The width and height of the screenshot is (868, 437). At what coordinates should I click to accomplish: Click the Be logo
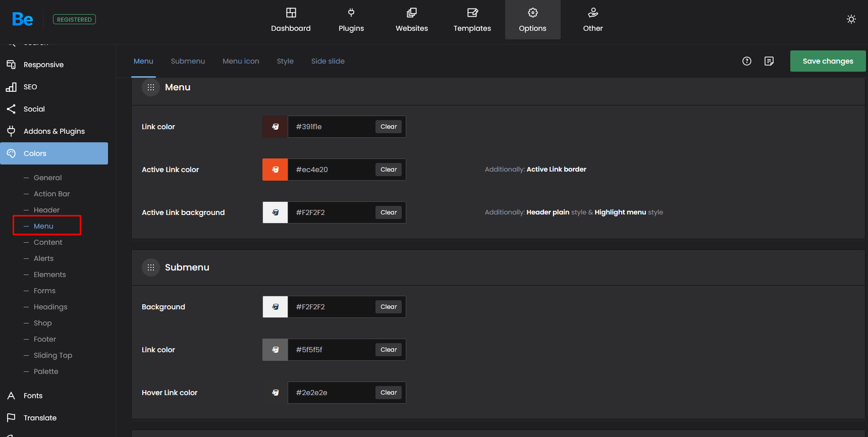coord(23,19)
